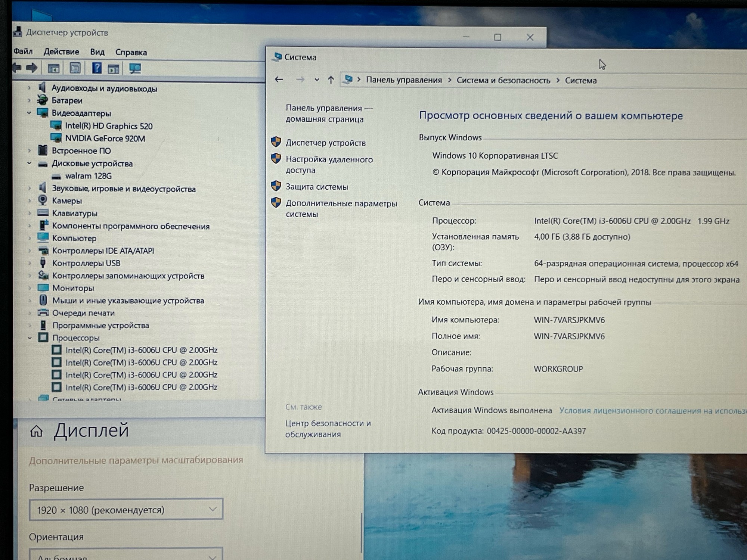Open the Файл menu in Device Manager
The height and width of the screenshot is (560, 747).
[x=23, y=51]
